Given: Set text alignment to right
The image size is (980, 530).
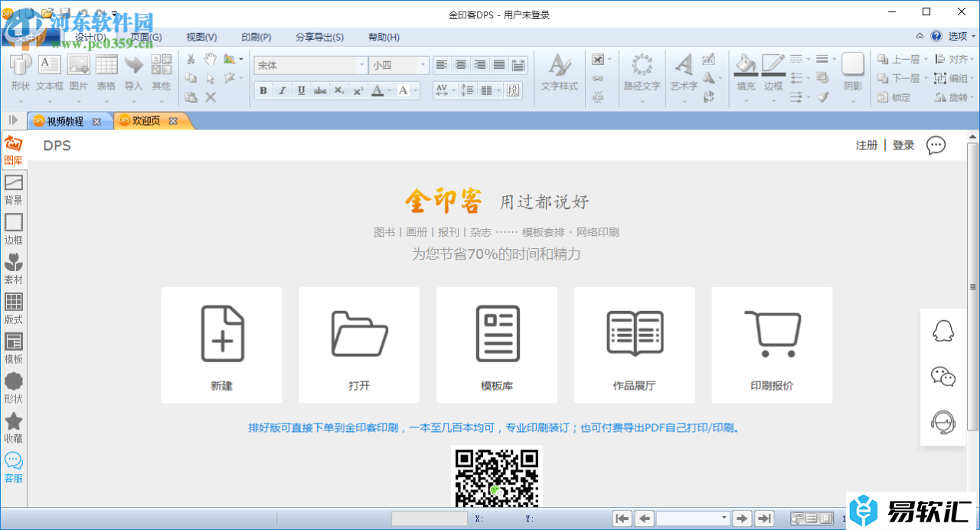Looking at the screenshot, I should [480, 65].
